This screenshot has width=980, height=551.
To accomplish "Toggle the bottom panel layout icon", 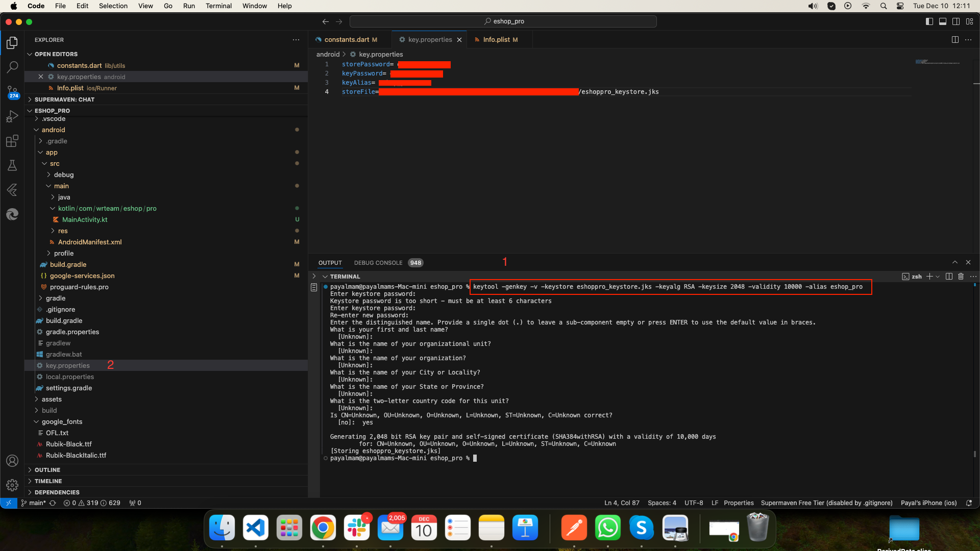I will coord(943,21).
